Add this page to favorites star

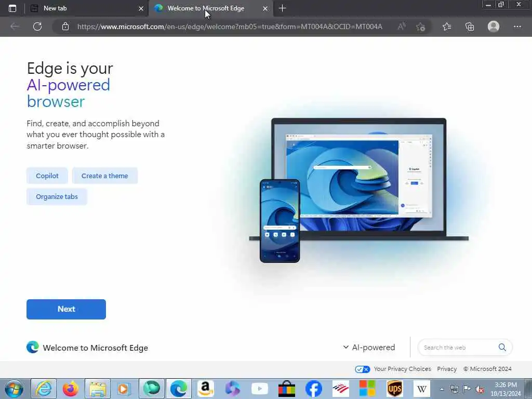[421, 26]
